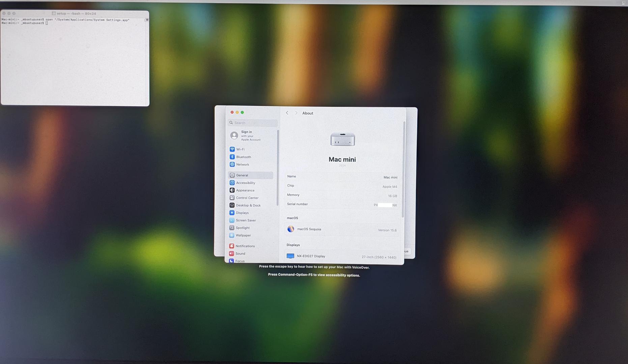This screenshot has height=364, width=628.
Task: Open the Appearance icon in sidebar
Action: click(232, 190)
